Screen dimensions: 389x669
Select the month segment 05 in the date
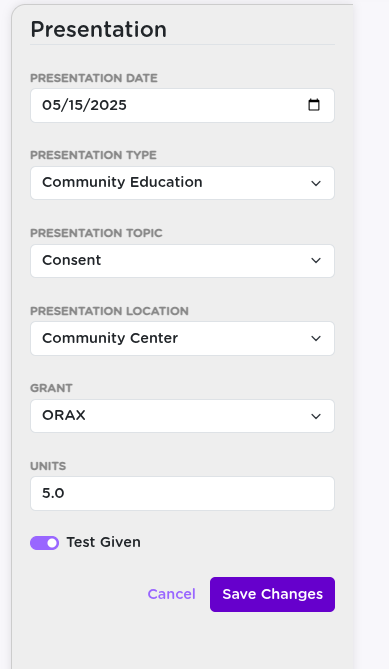(48, 105)
